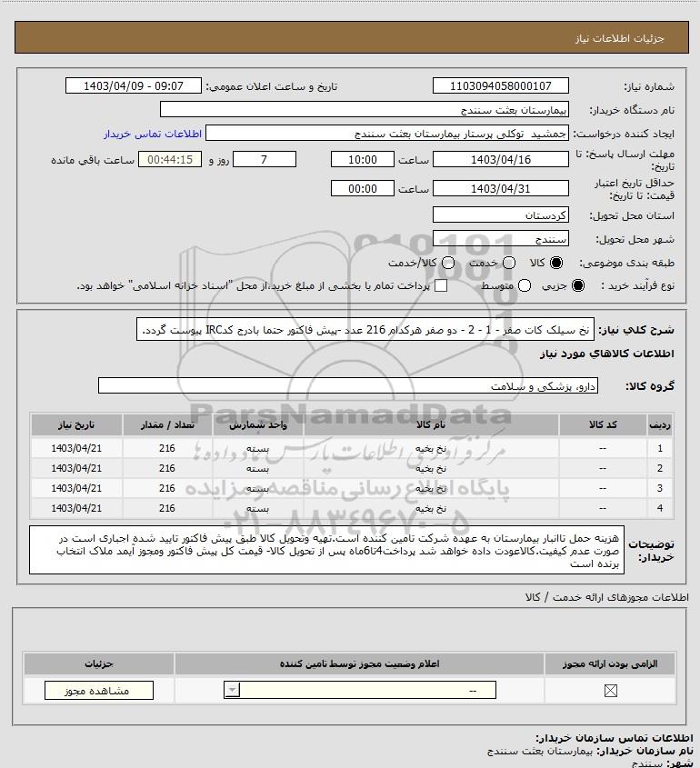Click date 1403/04/21 in row 2
The width and height of the screenshot is (700, 768).
tap(76, 468)
